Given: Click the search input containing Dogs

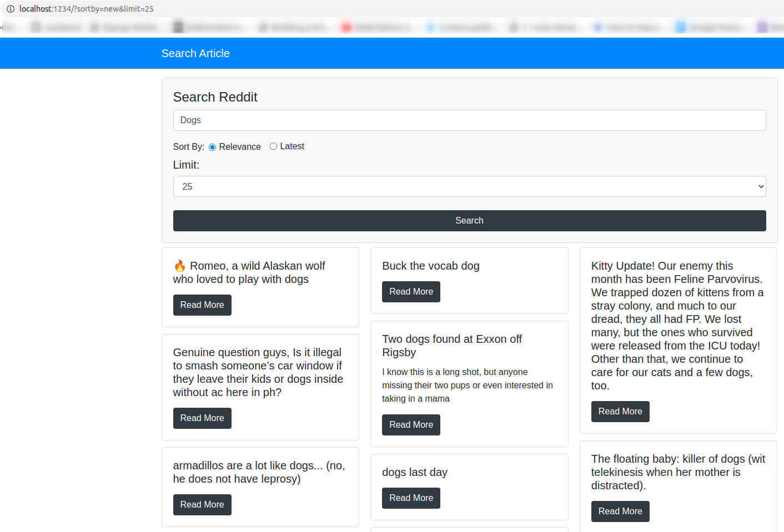Looking at the screenshot, I should (x=469, y=120).
